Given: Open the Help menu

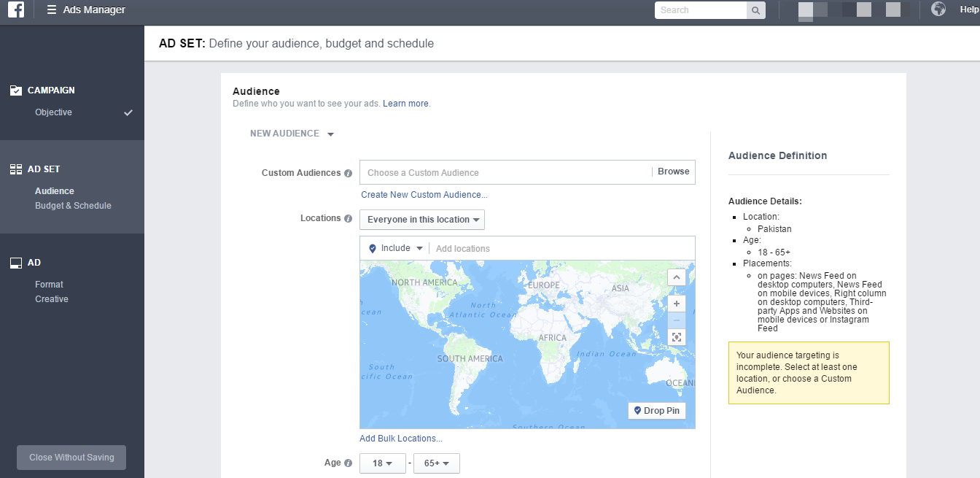Looking at the screenshot, I should click(969, 9).
